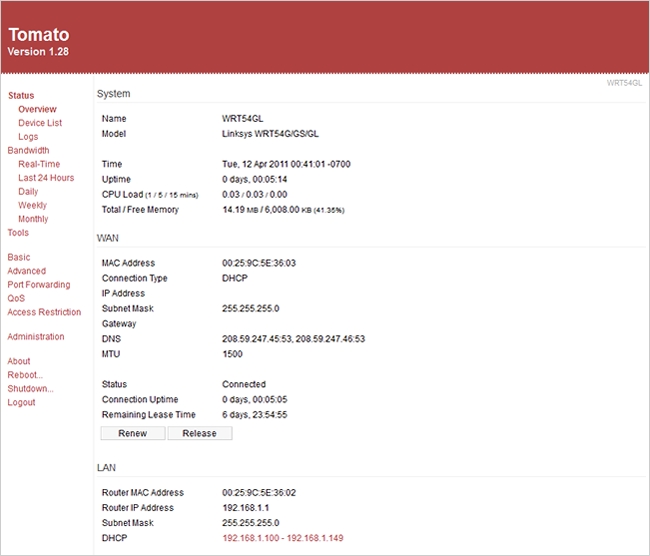Image resolution: width=650 pixels, height=556 pixels.
Task: Open the Bandwidth section
Action: click(x=28, y=150)
